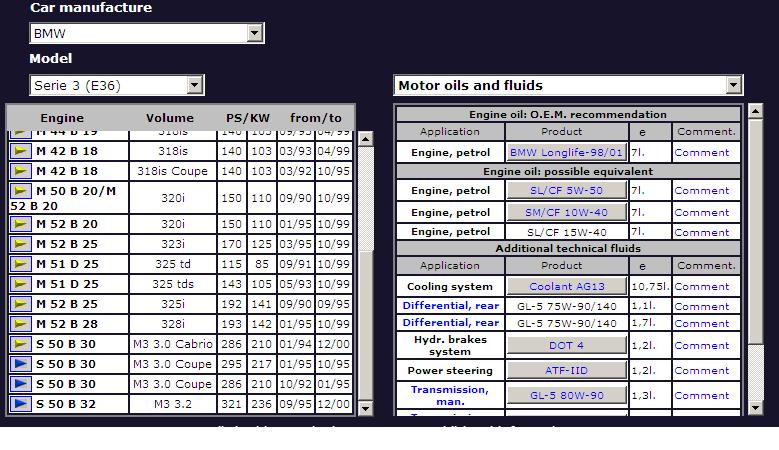The height and width of the screenshot is (450, 779).
Task: Click Differential, rear link with 1,1l. quantity
Action: click(x=450, y=305)
